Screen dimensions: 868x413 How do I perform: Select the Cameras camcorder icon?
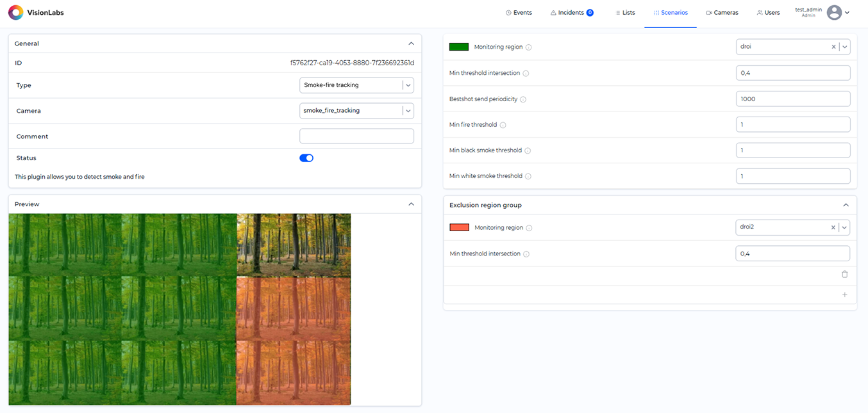pyautogui.click(x=710, y=12)
